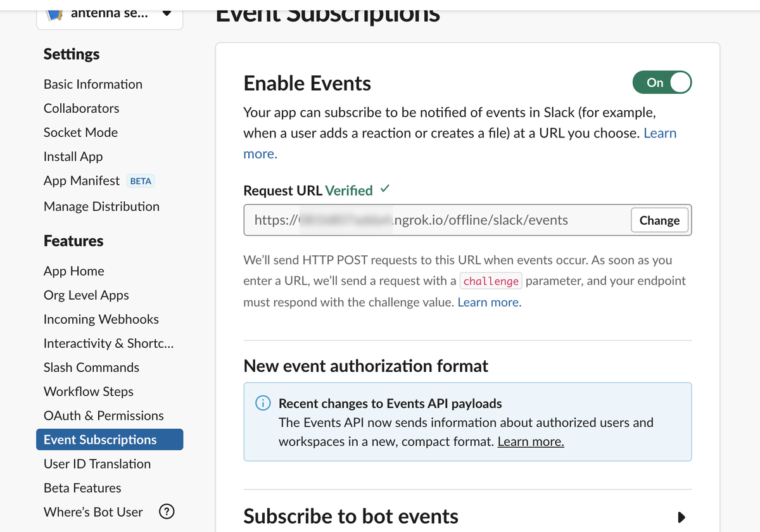
Task: Open App Manifest beta page
Action: (82, 180)
